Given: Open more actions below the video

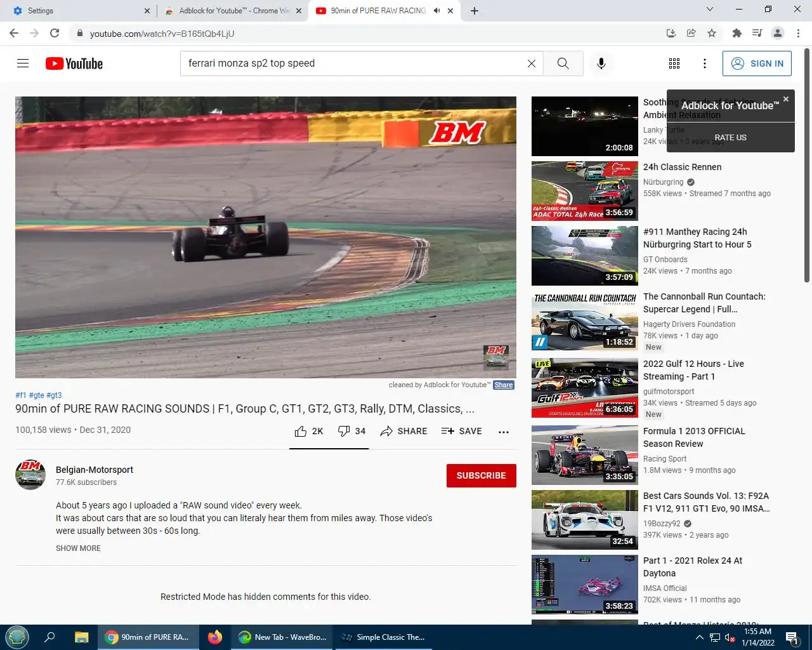Looking at the screenshot, I should (x=504, y=432).
